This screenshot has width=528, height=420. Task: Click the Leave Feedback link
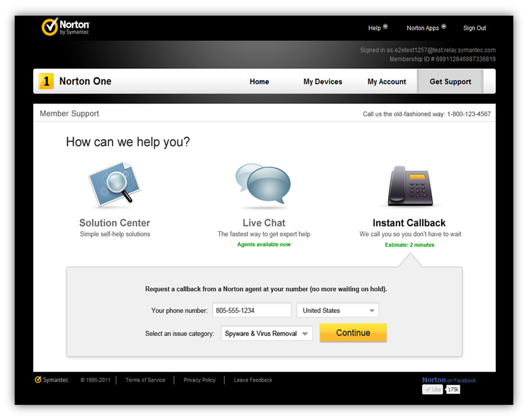253,380
